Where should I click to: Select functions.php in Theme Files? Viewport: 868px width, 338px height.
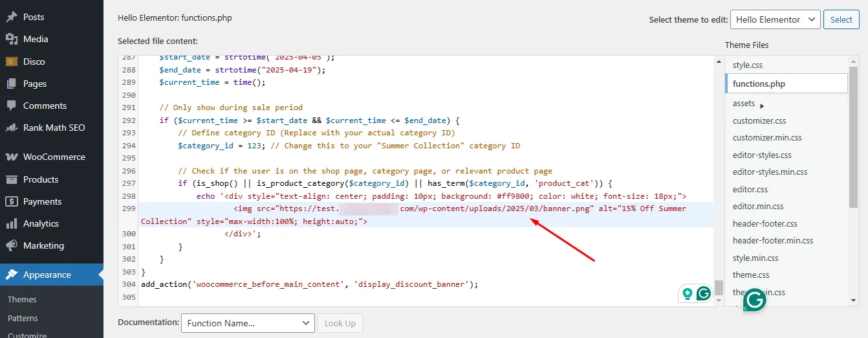coord(786,84)
